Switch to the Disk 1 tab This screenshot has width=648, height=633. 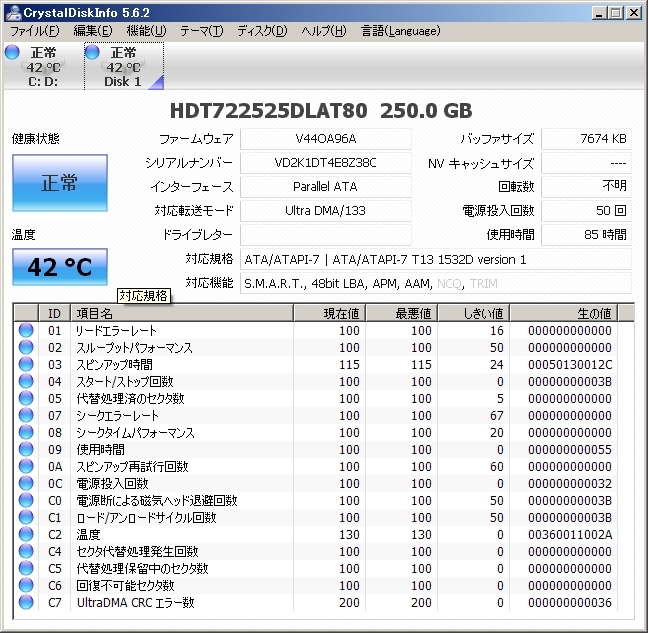click(123, 67)
